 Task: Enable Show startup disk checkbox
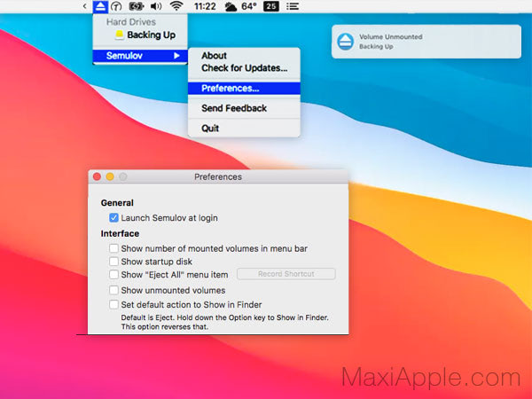[x=113, y=262]
